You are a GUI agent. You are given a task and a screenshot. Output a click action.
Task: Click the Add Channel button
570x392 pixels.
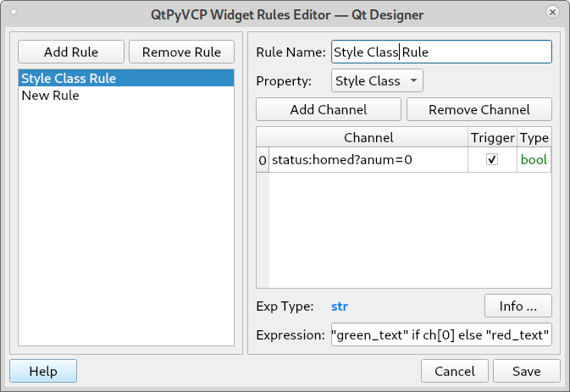[329, 109]
